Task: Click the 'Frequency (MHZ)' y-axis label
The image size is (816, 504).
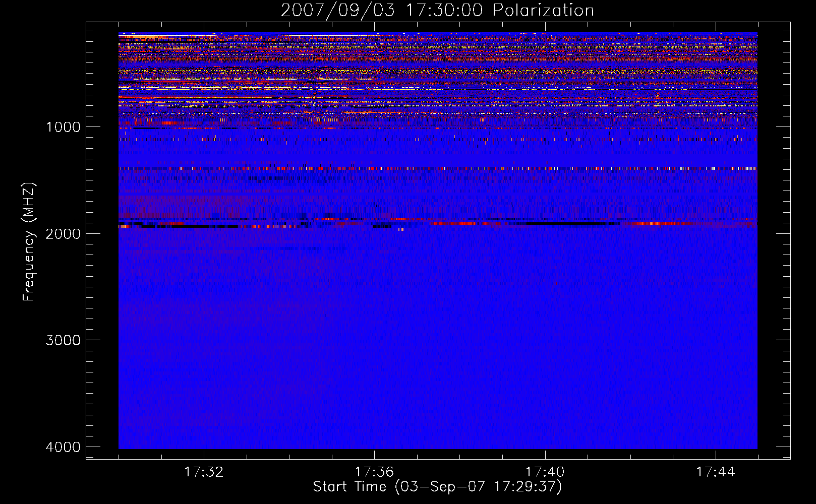Action: click(29, 242)
